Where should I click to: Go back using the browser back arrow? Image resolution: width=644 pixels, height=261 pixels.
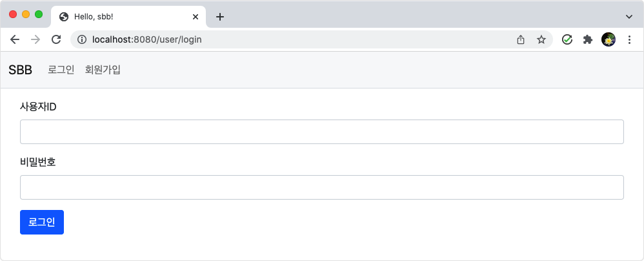click(15, 39)
